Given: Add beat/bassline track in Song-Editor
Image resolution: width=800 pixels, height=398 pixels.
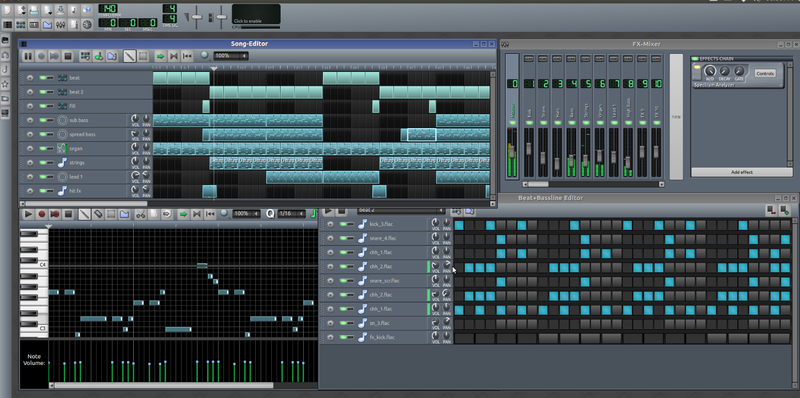Looking at the screenshot, I should point(86,56).
